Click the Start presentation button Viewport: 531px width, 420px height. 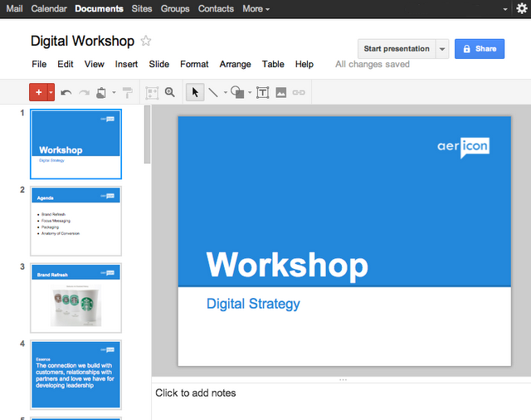[397, 49]
